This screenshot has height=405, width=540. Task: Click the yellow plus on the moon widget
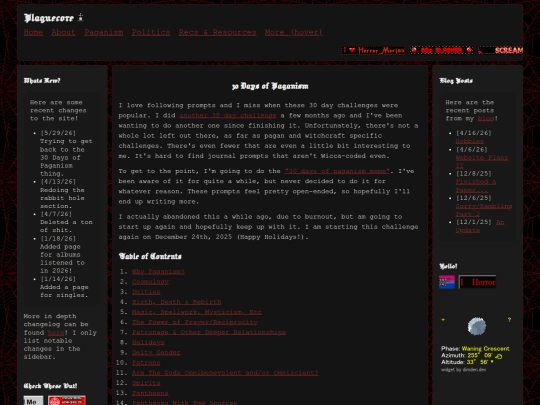click(x=443, y=320)
